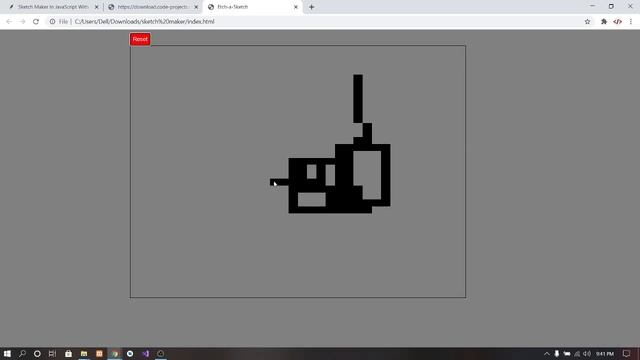Viewport: 640px width, 360px height.
Task: Close the Sketch Maker in JavaScript tab
Action: click(97, 7)
